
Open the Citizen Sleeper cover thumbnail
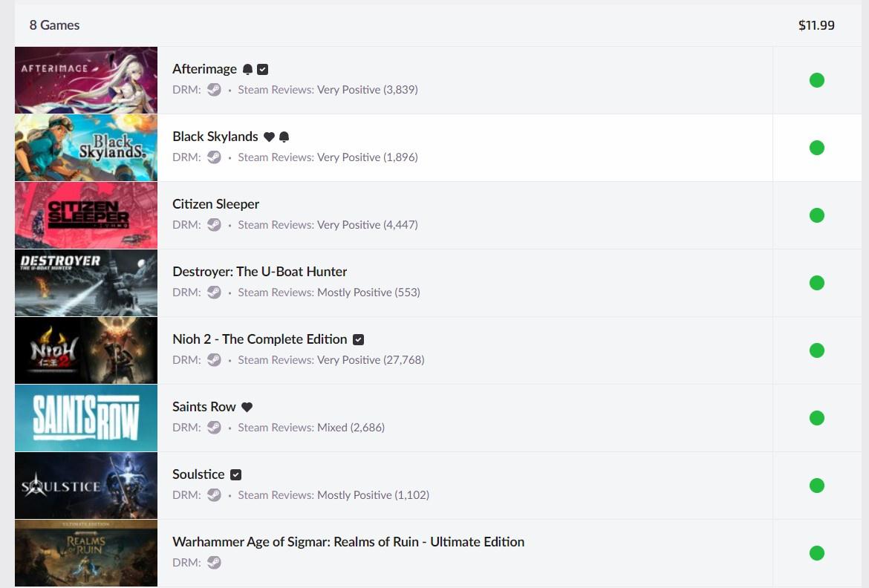[86, 215]
